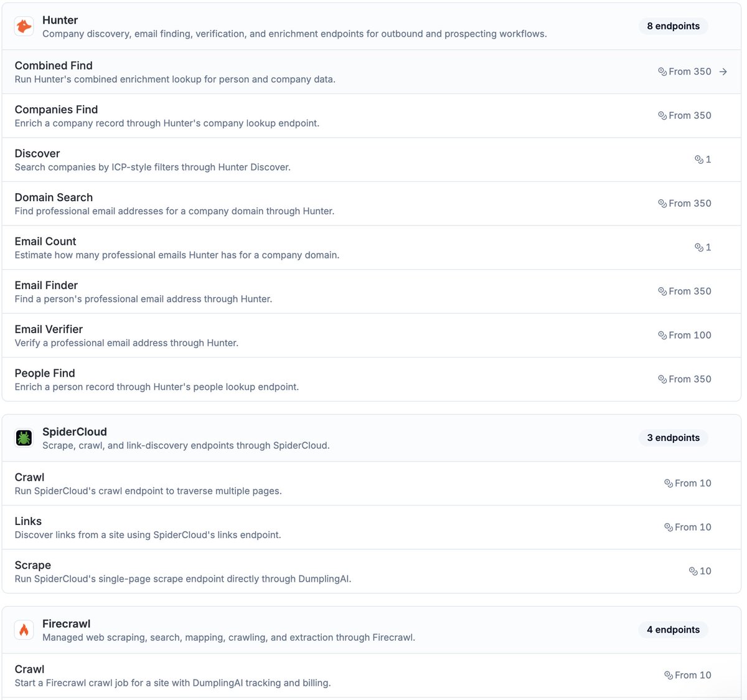Click the Hunter '8 endpoints' badge
Viewport: 747px width, 700px height.
coord(673,26)
